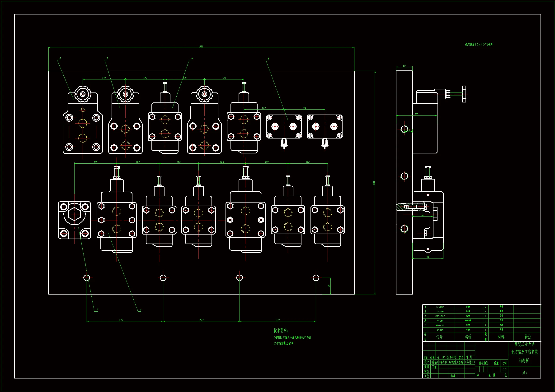Click the 232 bottom hole spacing dimension

(278, 320)
